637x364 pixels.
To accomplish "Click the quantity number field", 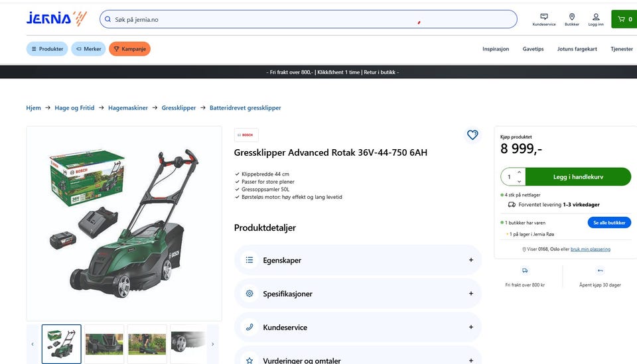I will 509,177.
